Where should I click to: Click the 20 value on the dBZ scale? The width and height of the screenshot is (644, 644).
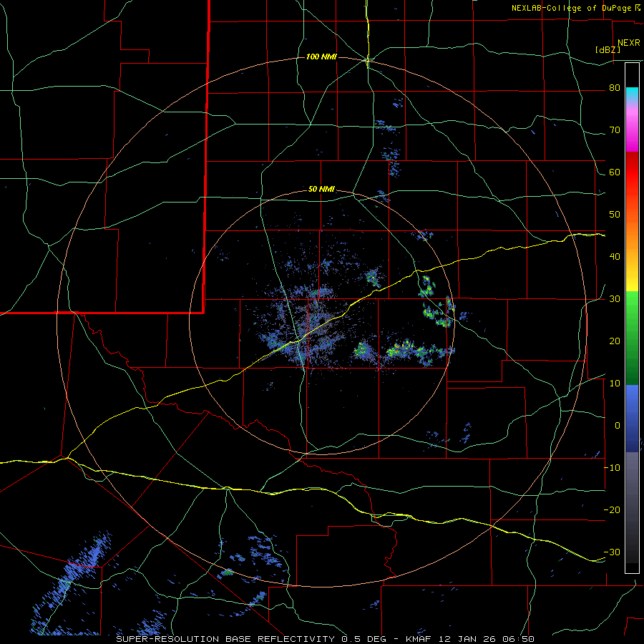[x=615, y=341]
